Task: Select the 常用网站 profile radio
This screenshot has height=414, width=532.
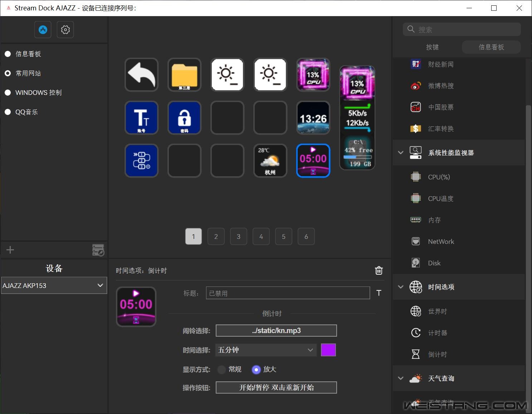Action: point(8,73)
